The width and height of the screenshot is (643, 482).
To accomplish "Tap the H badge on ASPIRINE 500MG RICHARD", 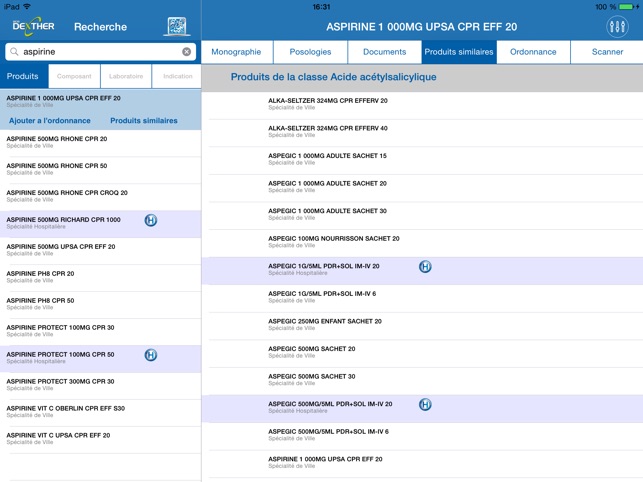I will [x=151, y=220].
